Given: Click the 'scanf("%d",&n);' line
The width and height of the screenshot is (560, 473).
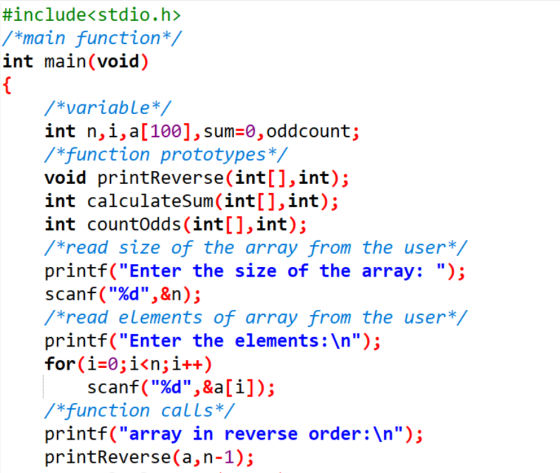Looking at the screenshot, I should tap(123, 294).
